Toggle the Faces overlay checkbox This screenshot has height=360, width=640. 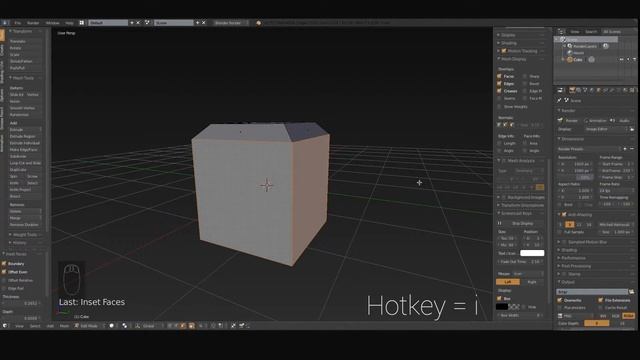(x=499, y=76)
